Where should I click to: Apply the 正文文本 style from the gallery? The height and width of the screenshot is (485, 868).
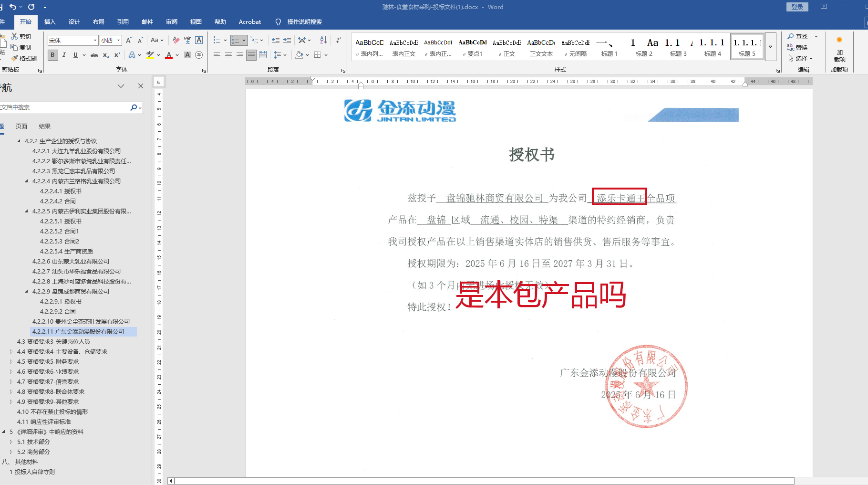(x=541, y=47)
